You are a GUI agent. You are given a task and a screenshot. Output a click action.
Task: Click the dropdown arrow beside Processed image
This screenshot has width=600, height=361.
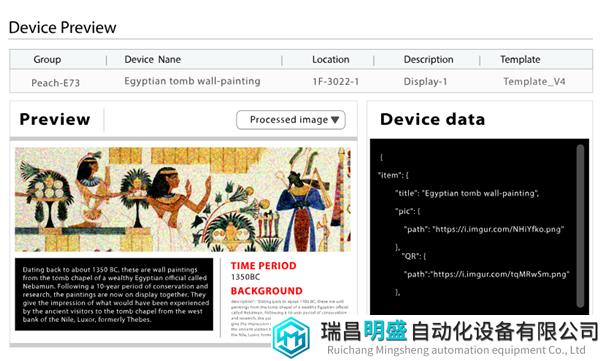(x=335, y=120)
